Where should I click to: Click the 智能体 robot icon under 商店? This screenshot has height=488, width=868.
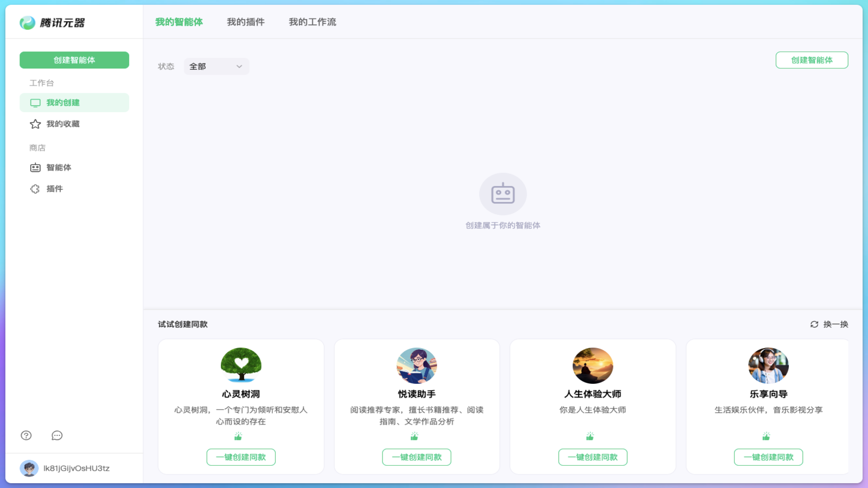tap(35, 167)
